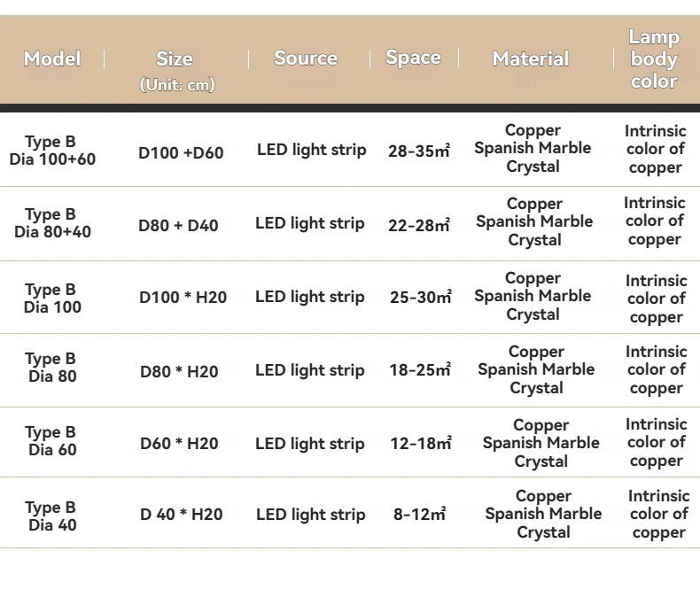Click the D100 * H20 size value
Image resolution: width=700 pixels, height=605 pixels.
click(x=183, y=297)
